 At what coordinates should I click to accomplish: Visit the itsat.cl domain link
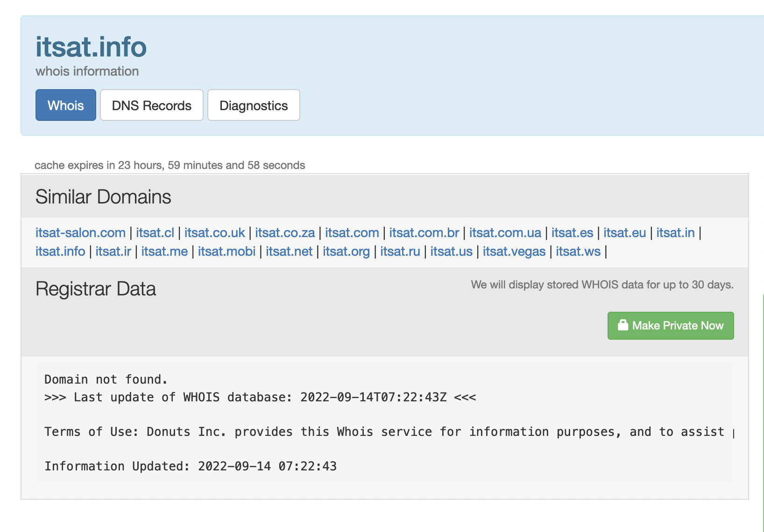(155, 232)
